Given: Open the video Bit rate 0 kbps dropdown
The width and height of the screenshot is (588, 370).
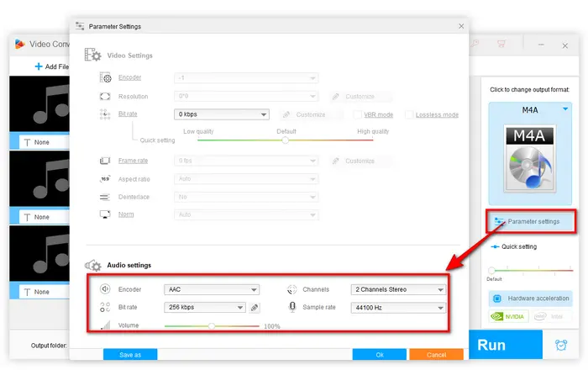Looking at the screenshot, I should coord(222,114).
